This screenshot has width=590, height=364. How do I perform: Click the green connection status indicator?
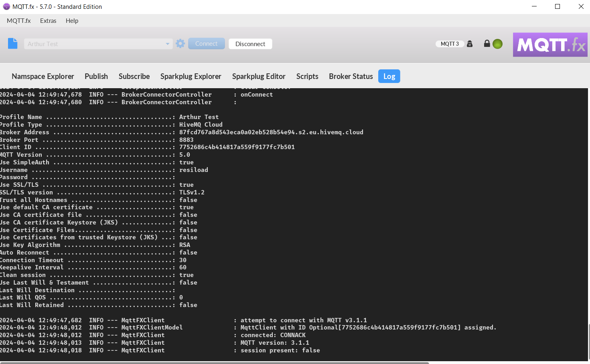[x=497, y=44]
